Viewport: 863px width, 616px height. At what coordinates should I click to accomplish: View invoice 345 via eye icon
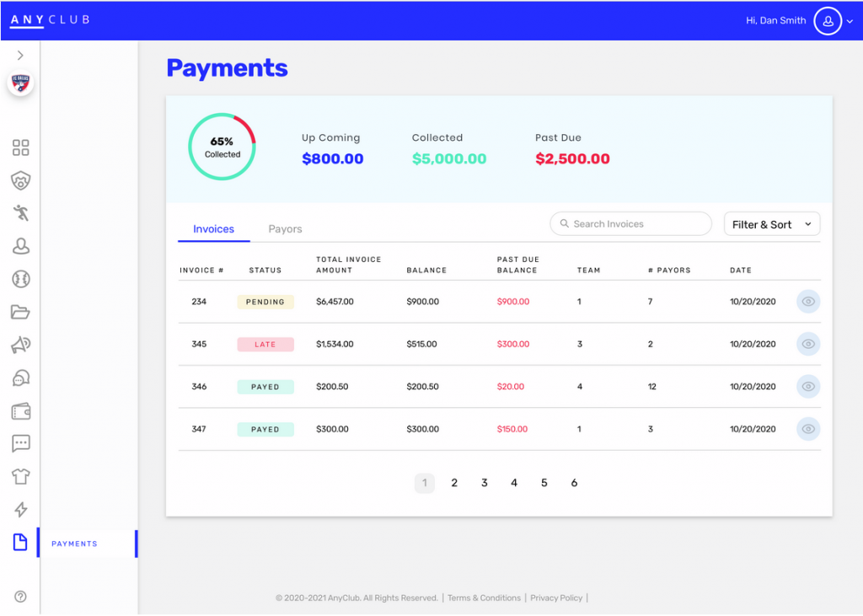(x=808, y=344)
